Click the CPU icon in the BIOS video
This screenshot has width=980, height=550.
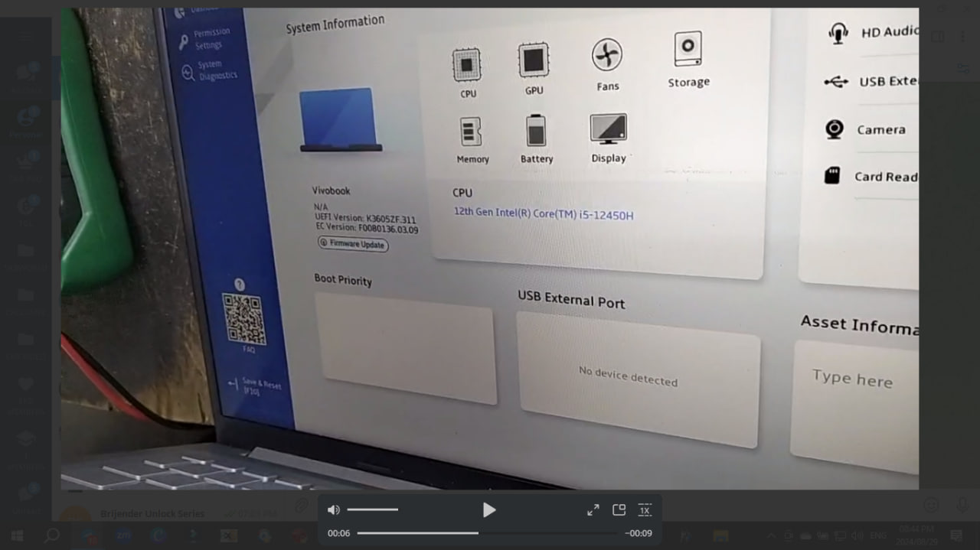(x=467, y=65)
